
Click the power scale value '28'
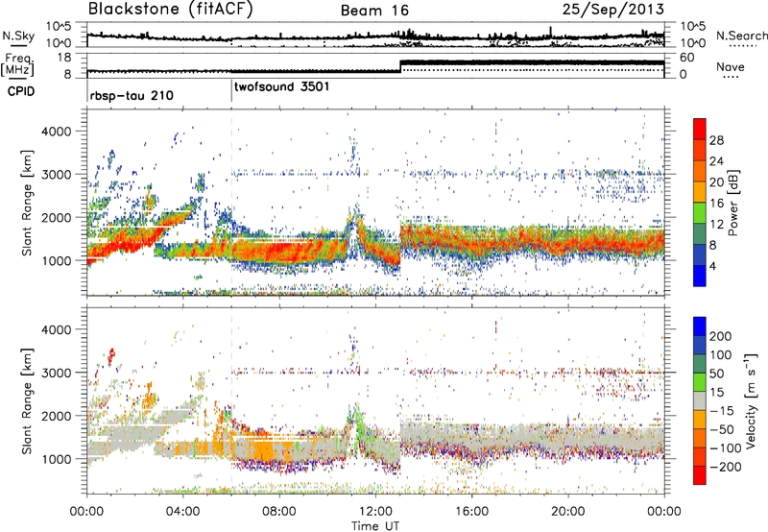pos(716,140)
